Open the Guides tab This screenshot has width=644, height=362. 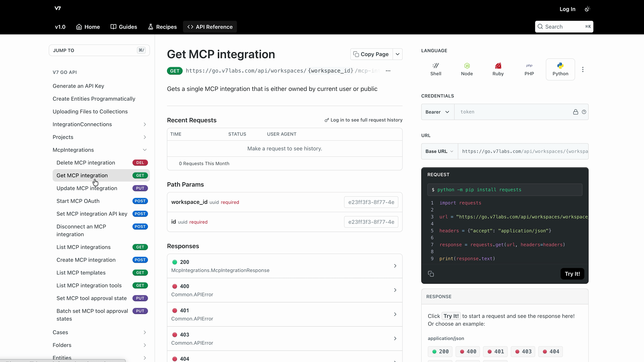coord(124,27)
